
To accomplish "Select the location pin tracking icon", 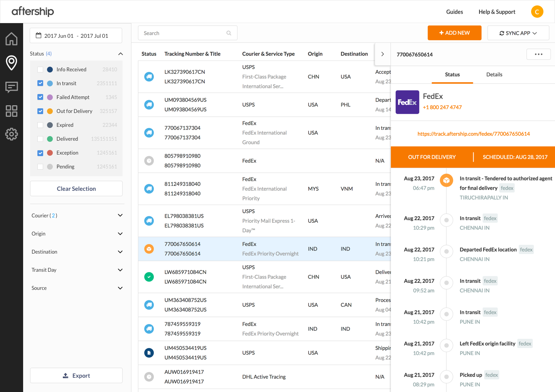I will point(12,63).
